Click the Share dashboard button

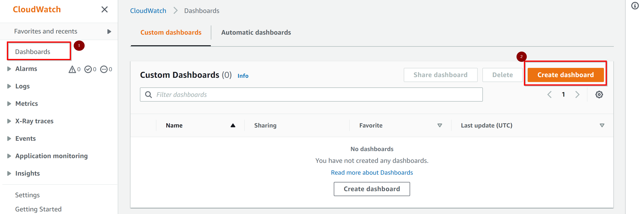tap(440, 75)
